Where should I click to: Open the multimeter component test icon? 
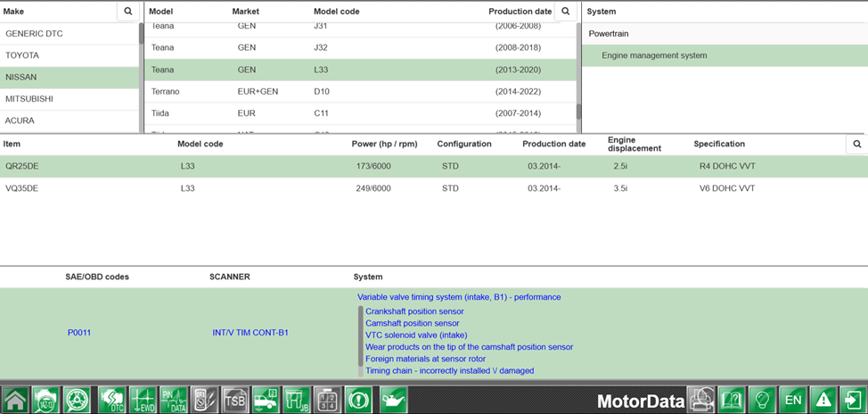pyautogui.click(x=204, y=399)
